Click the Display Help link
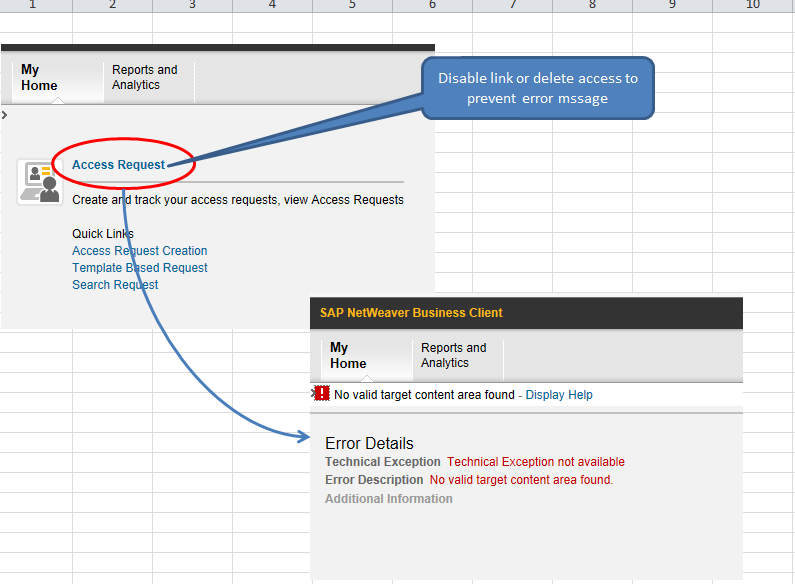795x584 pixels. 559,394
